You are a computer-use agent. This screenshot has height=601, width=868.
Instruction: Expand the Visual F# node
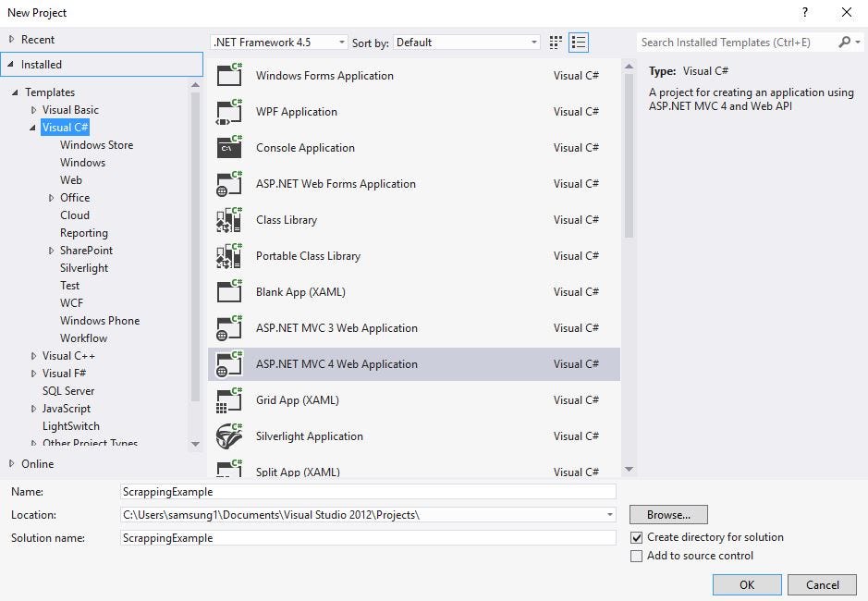(x=33, y=374)
